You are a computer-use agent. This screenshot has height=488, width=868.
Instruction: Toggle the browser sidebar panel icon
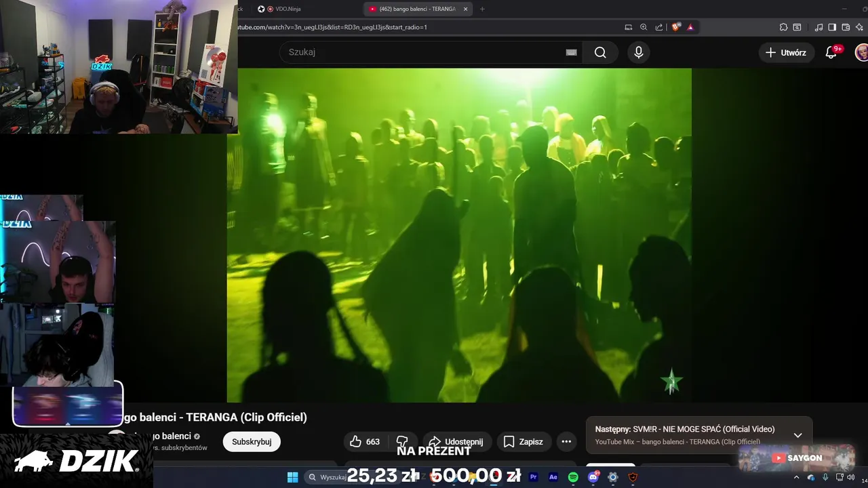click(832, 27)
